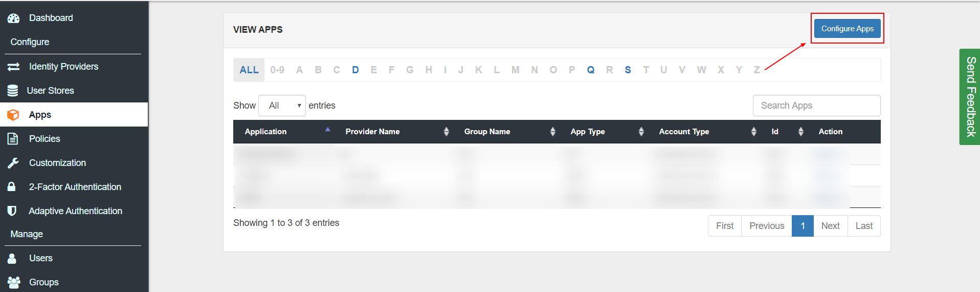Open Adaptive Authentication menu item
The height and width of the screenshot is (292, 980).
[x=76, y=211]
